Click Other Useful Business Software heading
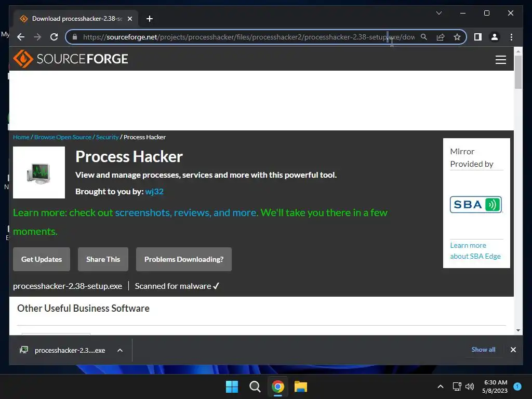Image resolution: width=532 pixels, height=399 pixels. coord(84,309)
